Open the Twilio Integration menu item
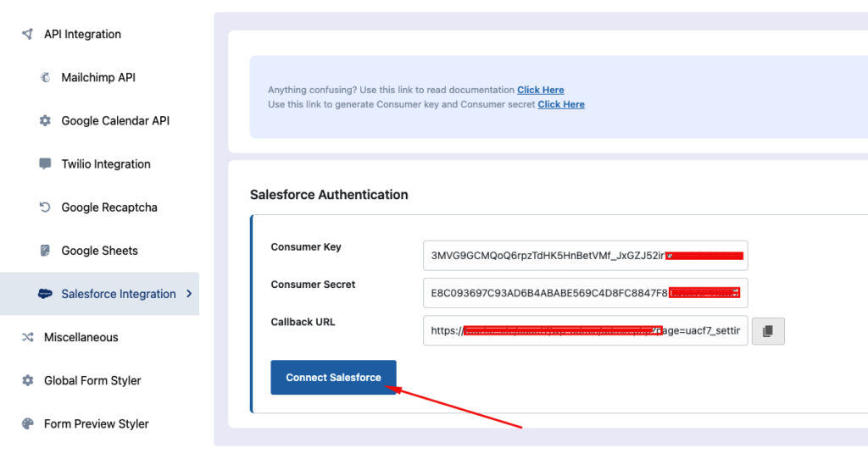Screen dimensions: 868x459 coord(106,164)
